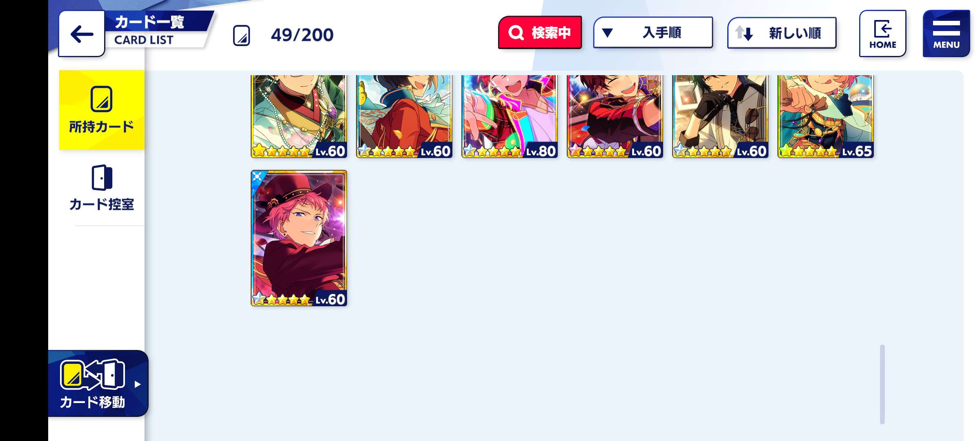Image resolution: width=980 pixels, height=441 pixels.
Task: Click the magnifier icon in 検索中 button
Action: [516, 33]
